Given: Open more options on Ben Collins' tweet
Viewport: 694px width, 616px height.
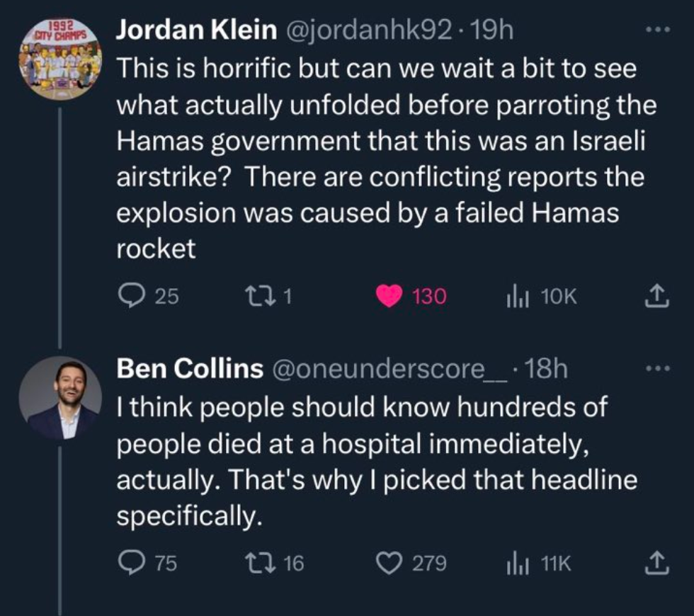Looking at the screenshot, I should [x=658, y=368].
